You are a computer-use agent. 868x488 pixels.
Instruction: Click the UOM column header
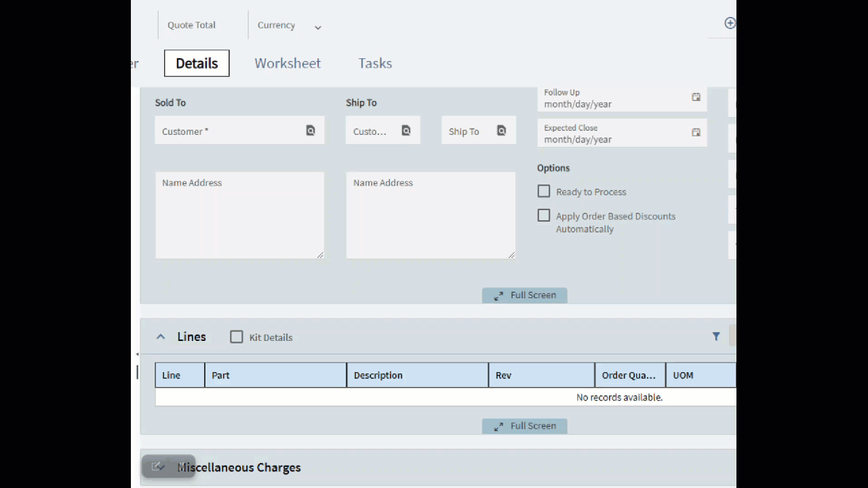pos(701,375)
